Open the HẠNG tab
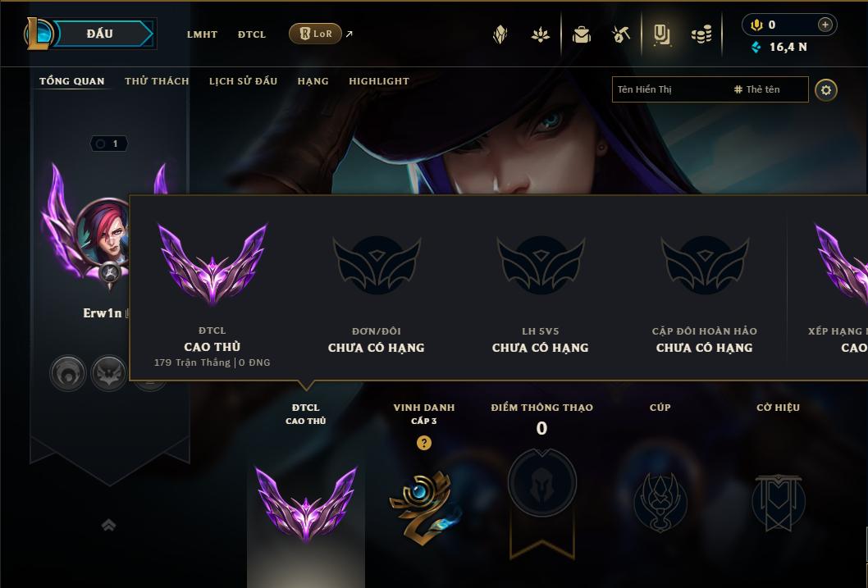 [x=313, y=81]
